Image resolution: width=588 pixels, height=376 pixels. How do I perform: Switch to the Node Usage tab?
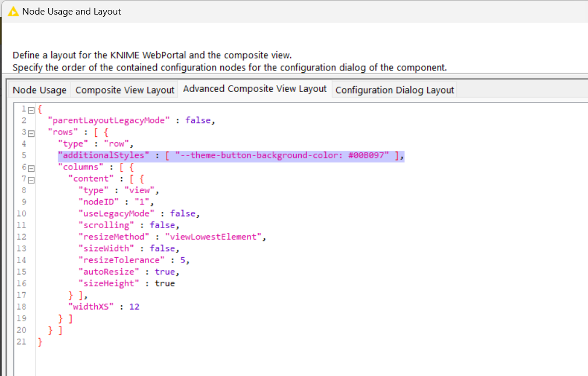pyautogui.click(x=40, y=90)
